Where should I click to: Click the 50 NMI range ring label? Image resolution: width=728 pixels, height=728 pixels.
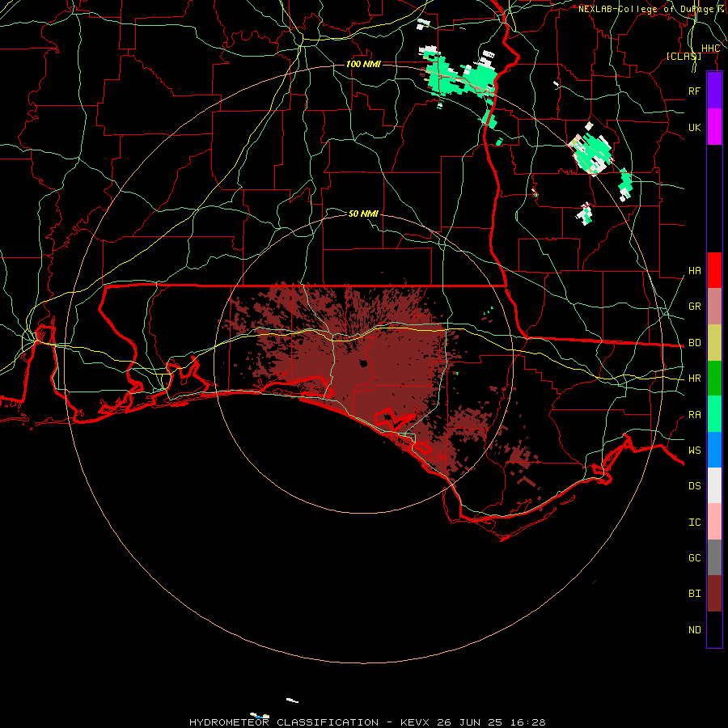(363, 214)
